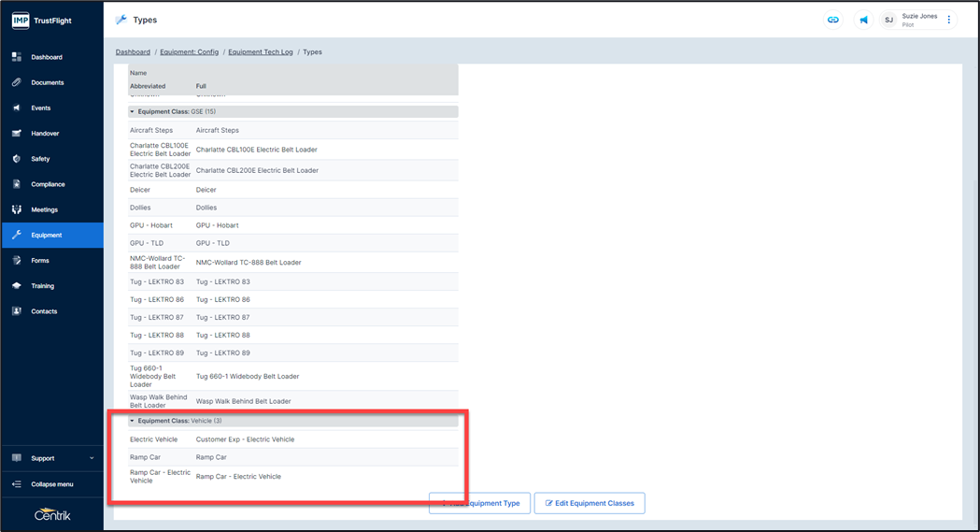Click the announcements megaphone icon in header
980x532 pixels.
pyautogui.click(x=863, y=20)
